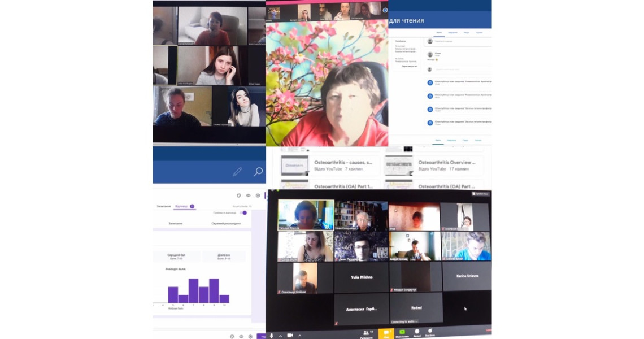Open the Окремий респондент responses view
This screenshot has height=339, width=644.
tap(226, 224)
